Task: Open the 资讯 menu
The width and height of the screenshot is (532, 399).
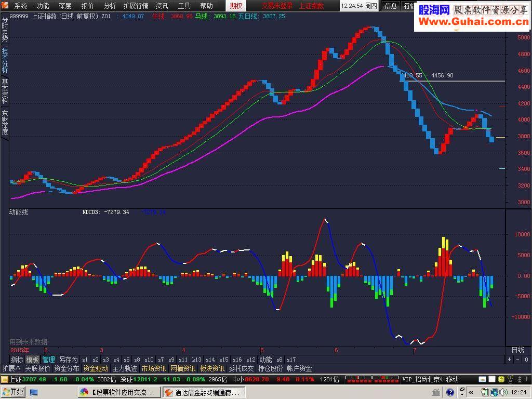Action: pos(162,5)
